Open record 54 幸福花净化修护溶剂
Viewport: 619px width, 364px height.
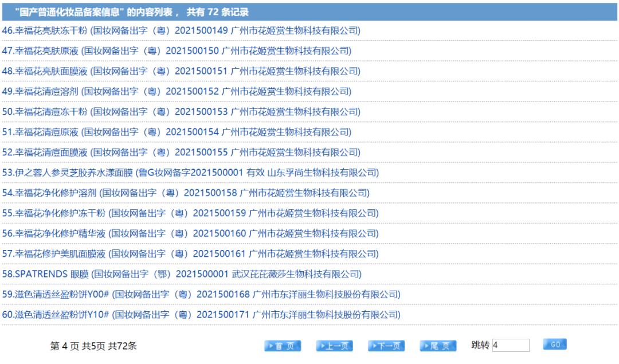point(186,193)
